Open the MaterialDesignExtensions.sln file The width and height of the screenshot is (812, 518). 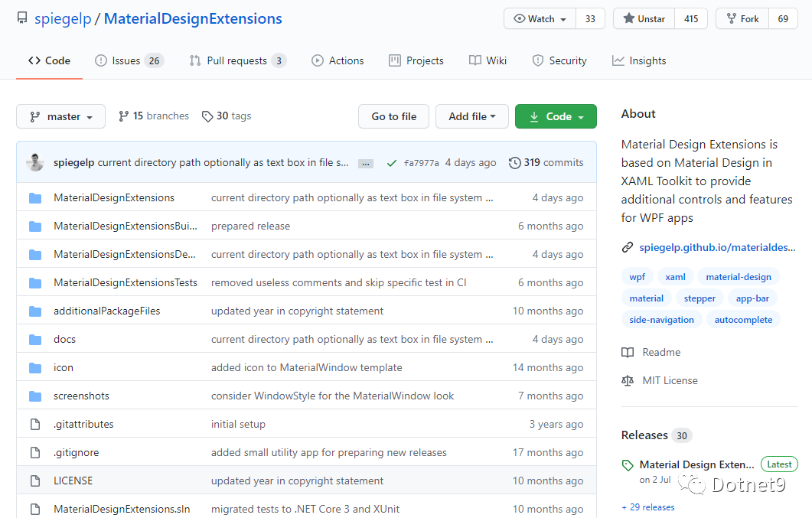pos(122,510)
